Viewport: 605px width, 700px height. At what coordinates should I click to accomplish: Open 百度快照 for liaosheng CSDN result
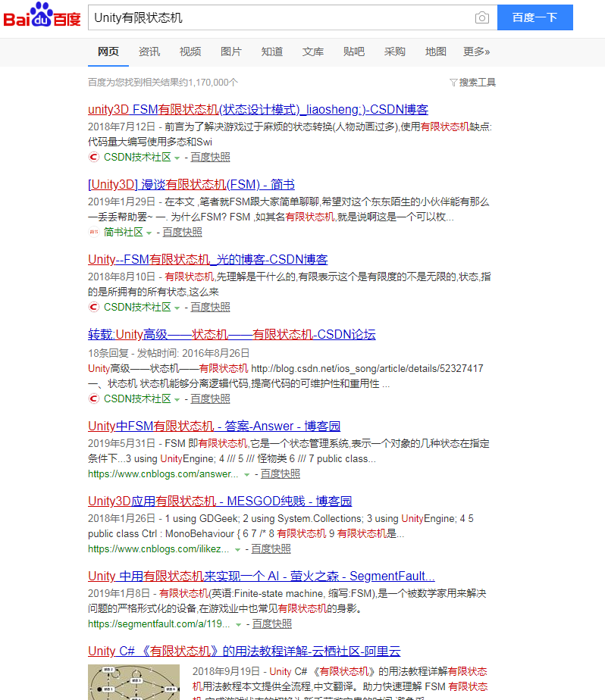pyautogui.click(x=210, y=157)
